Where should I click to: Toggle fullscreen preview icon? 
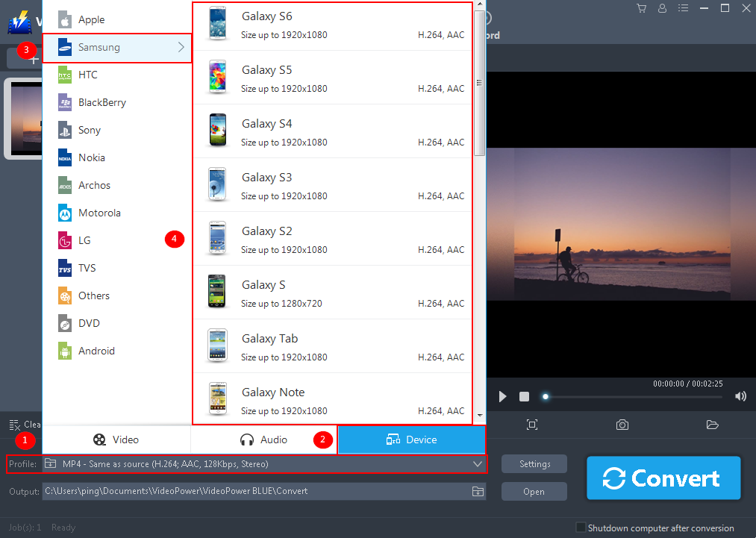click(532, 425)
